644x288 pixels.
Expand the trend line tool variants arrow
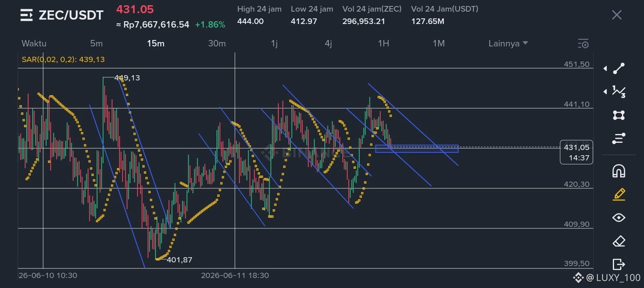605,68
